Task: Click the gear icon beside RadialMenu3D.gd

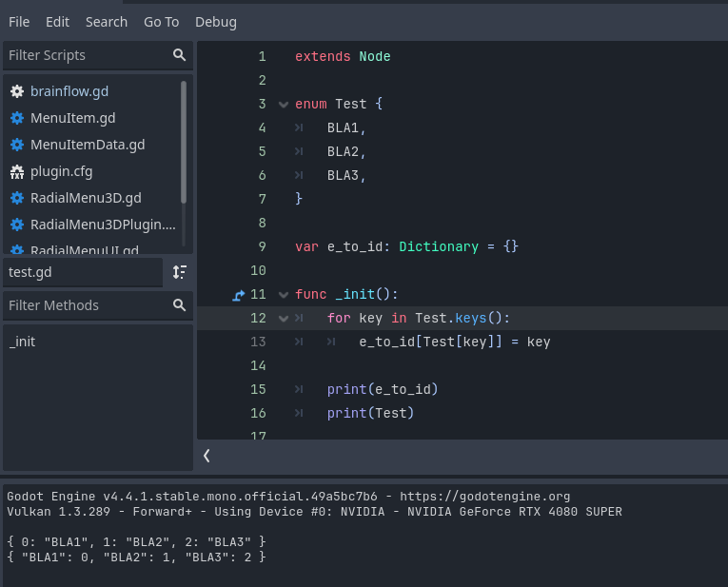Action: pyautogui.click(x=16, y=198)
